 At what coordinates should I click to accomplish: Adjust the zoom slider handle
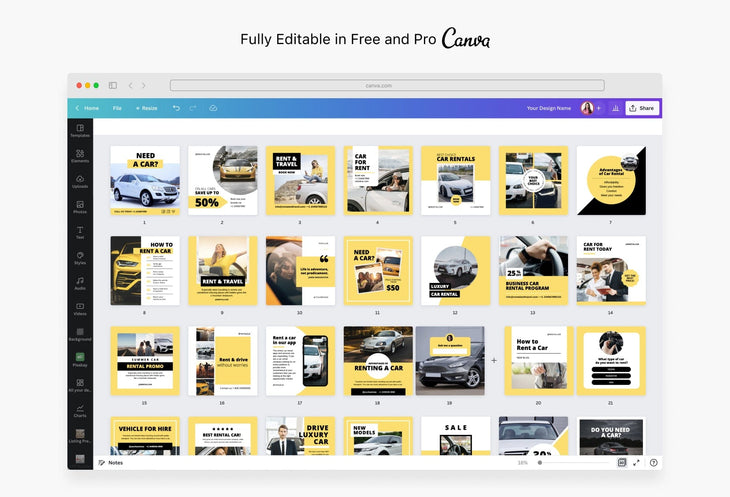[x=540, y=463]
